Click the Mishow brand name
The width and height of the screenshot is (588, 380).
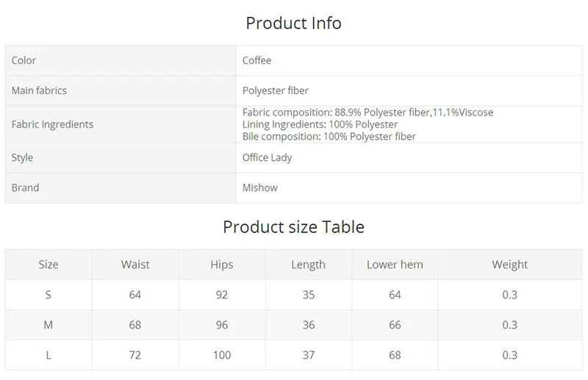click(x=260, y=187)
